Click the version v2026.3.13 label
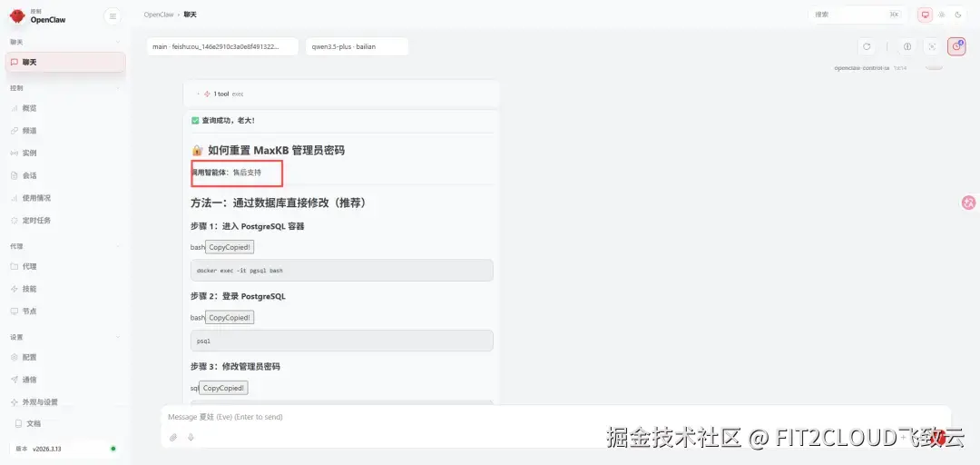 click(x=47, y=449)
